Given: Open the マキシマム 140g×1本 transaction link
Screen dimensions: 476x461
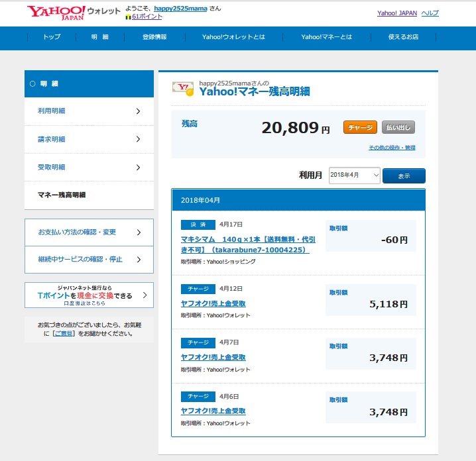Looking at the screenshot, I should [248, 244].
